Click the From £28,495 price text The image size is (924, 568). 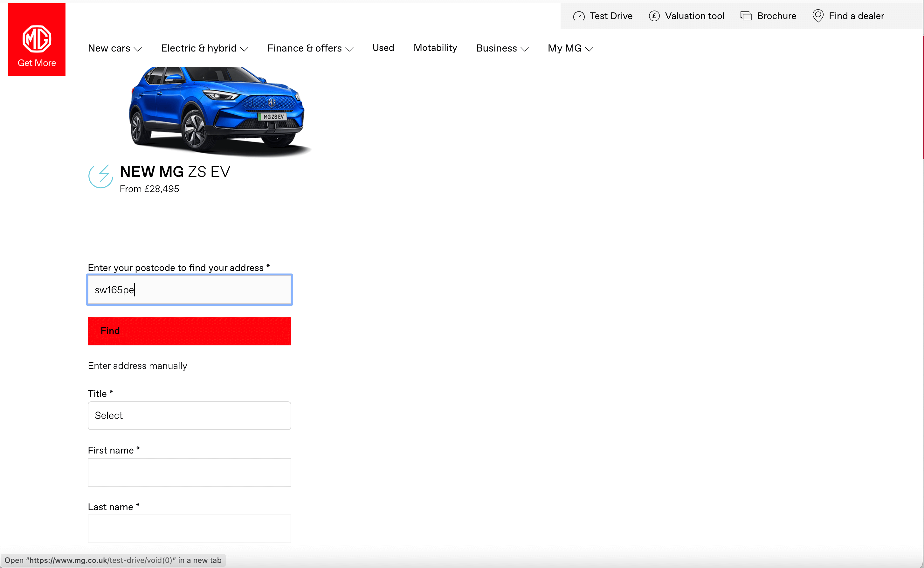(x=149, y=189)
